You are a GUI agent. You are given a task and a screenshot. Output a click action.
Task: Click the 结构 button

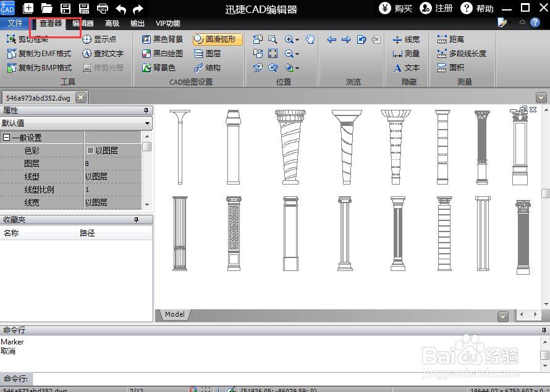(x=207, y=68)
